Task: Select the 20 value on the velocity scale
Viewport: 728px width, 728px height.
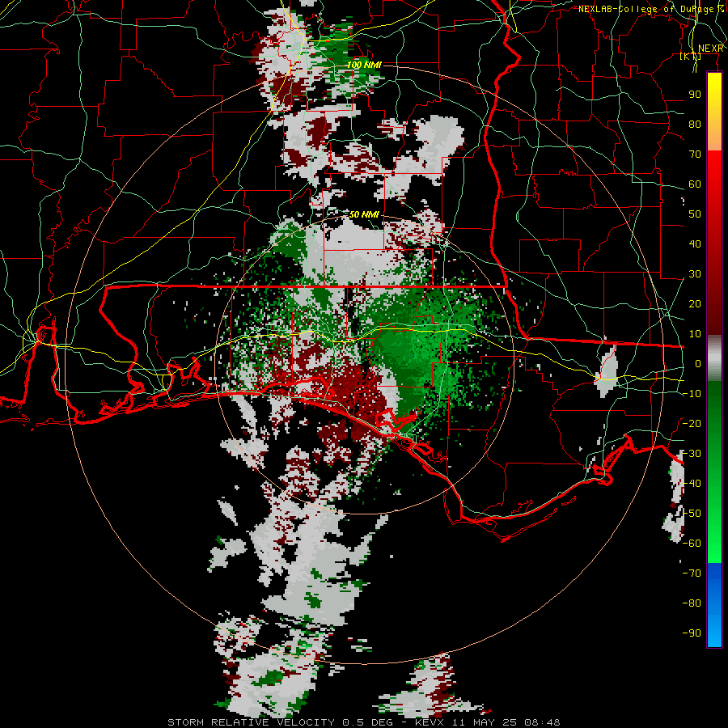Action: (695, 303)
